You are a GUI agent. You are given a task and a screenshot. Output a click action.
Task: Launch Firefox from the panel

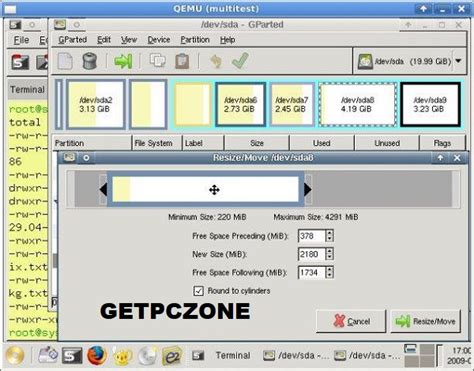tap(97, 355)
